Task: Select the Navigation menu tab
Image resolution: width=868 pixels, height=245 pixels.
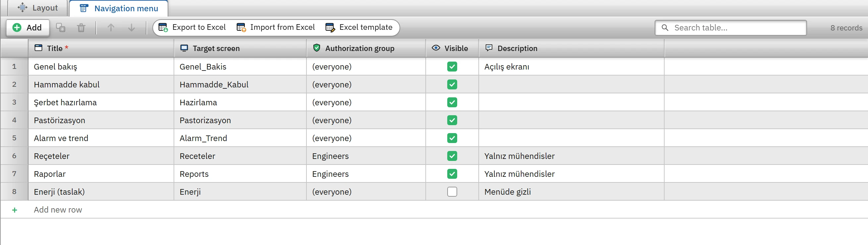Action: [x=119, y=8]
